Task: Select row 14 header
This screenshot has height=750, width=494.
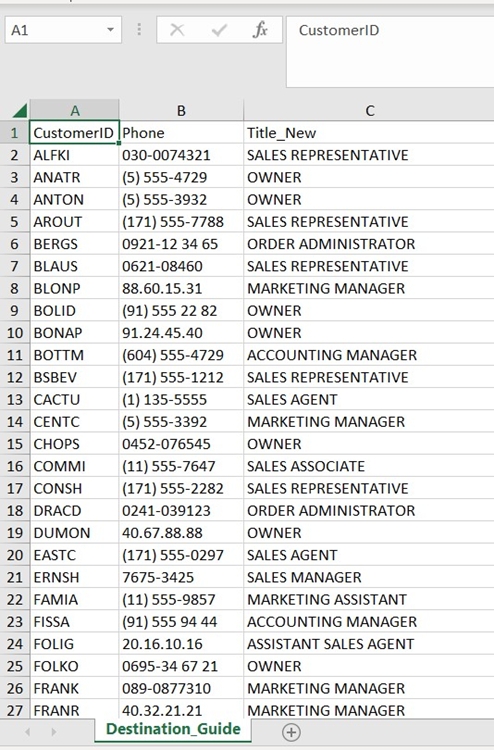Action: point(15,421)
